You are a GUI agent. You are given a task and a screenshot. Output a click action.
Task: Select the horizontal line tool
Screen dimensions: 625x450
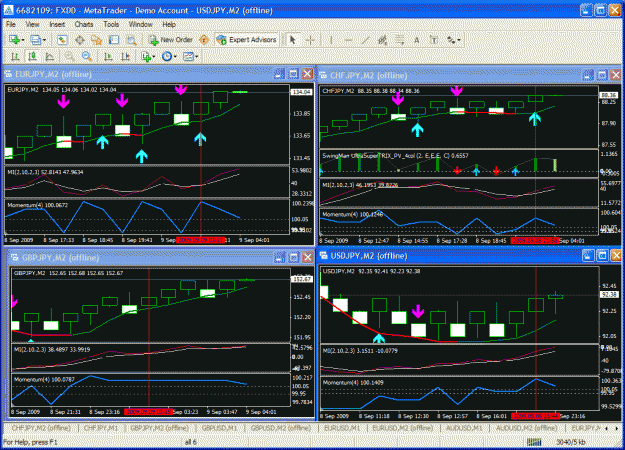(x=348, y=40)
